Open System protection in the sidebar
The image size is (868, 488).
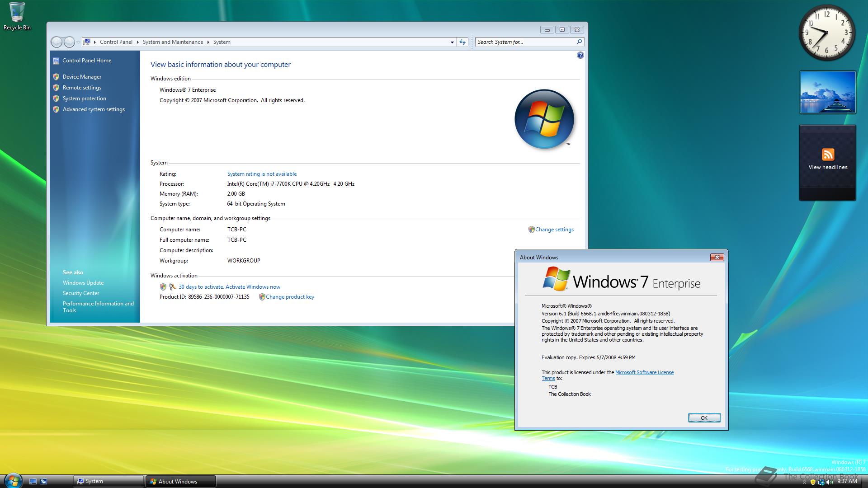pyautogui.click(x=85, y=99)
